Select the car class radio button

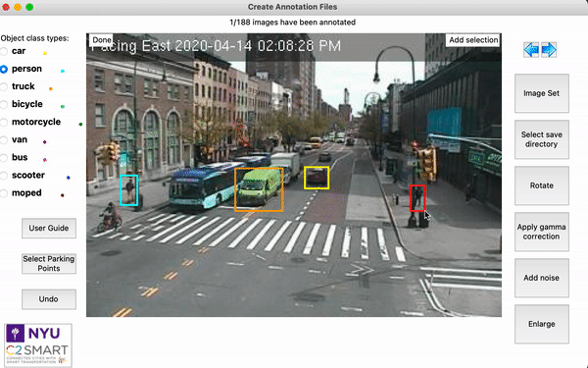click(x=4, y=51)
